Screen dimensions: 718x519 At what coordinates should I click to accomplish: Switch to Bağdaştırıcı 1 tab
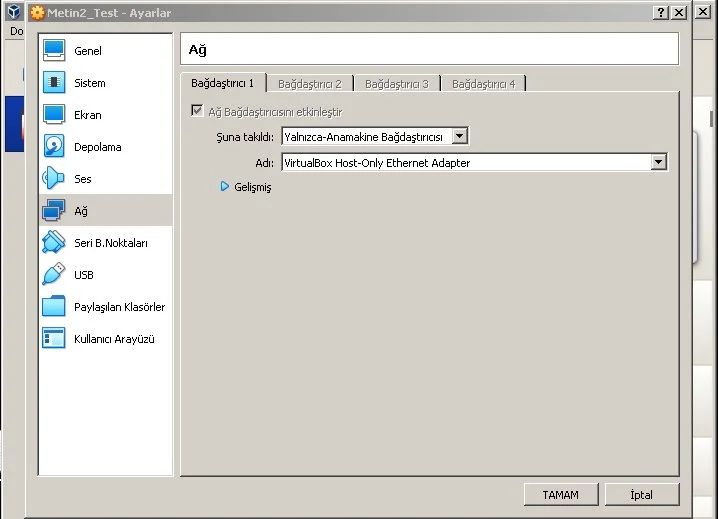click(x=223, y=83)
